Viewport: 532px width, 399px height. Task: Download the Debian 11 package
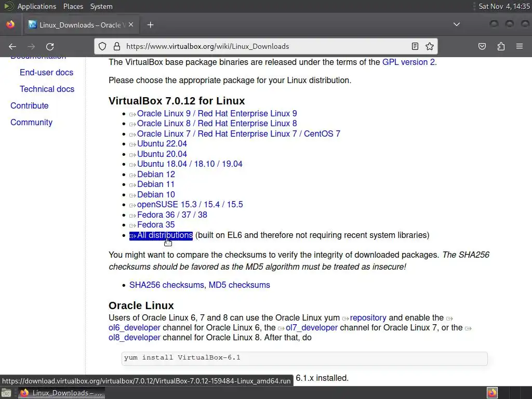click(x=155, y=184)
